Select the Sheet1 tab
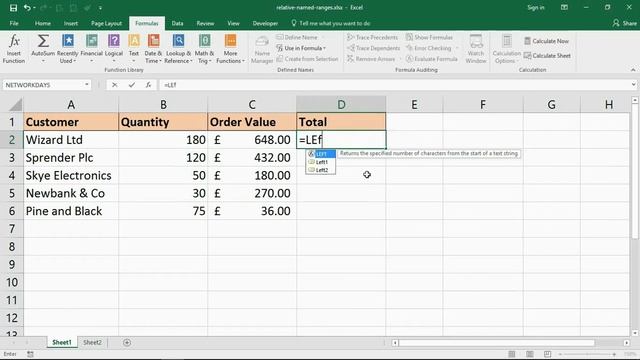This screenshot has height=360, width=640. 62,342
